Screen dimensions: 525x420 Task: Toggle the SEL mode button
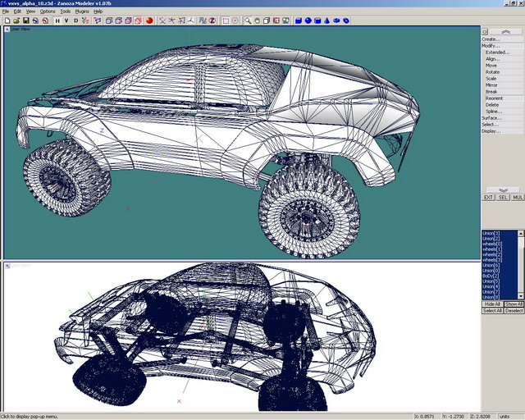pos(503,198)
